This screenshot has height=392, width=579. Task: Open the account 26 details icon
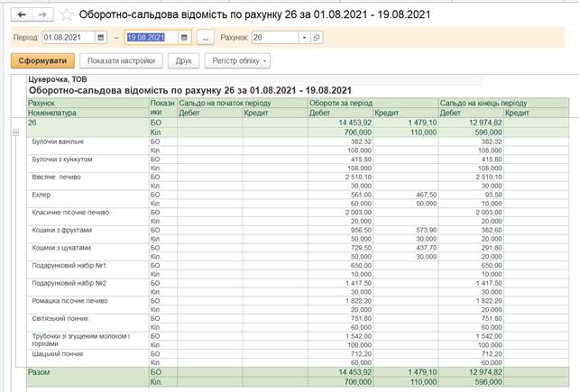(x=317, y=38)
